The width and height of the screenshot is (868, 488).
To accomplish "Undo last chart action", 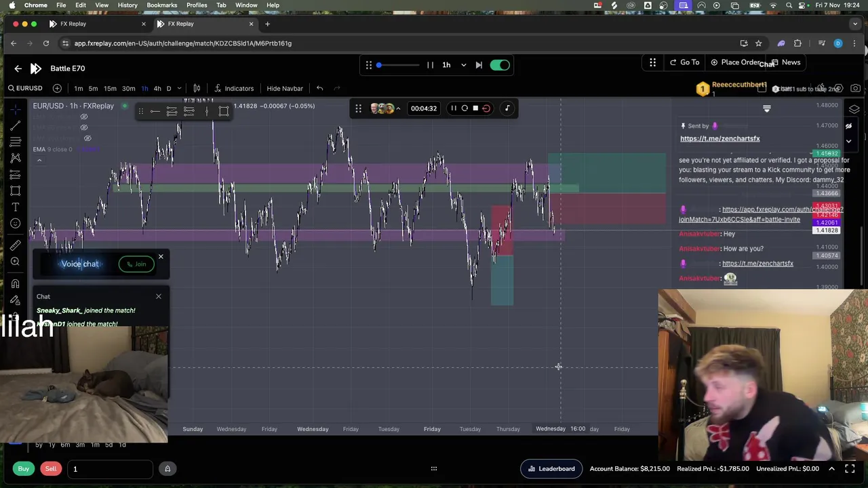I will click(319, 88).
